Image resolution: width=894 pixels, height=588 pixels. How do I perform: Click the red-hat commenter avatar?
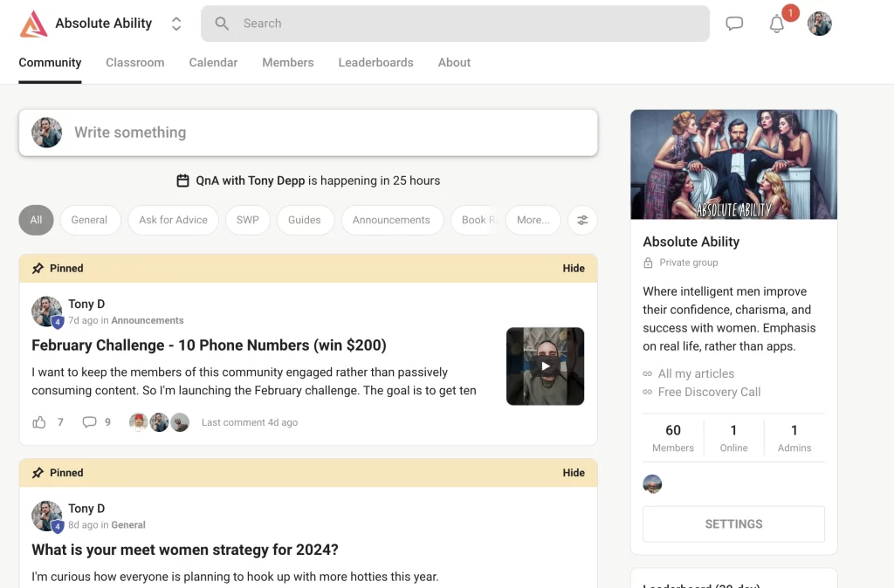139,422
